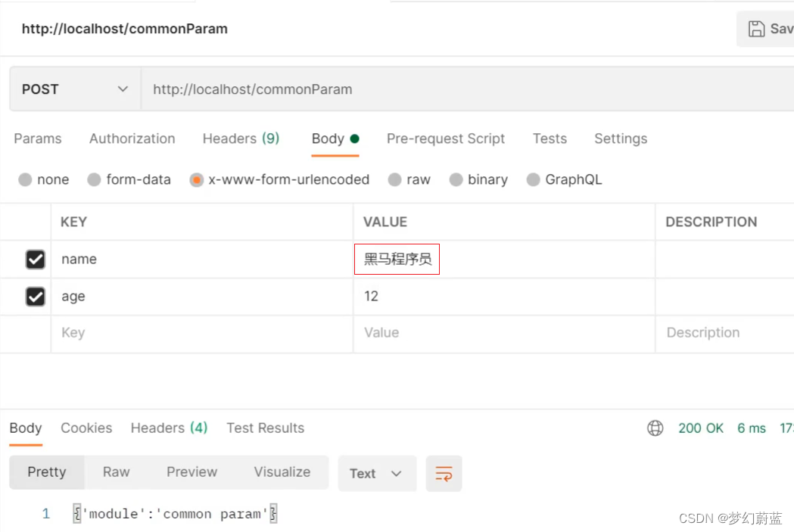Open the Test Results tab
Image resolution: width=794 pixels, height=532 pixels.
click(x=266, y=428)
